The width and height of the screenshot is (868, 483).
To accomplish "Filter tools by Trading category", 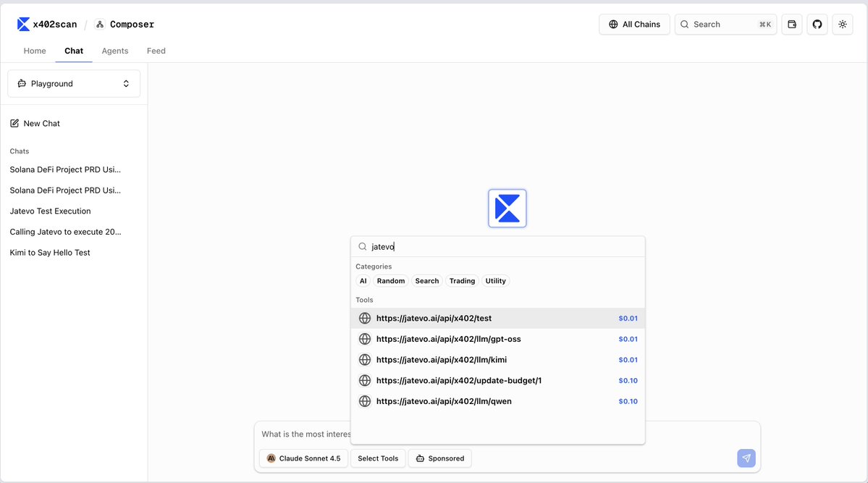I will pyautogui.click(x=462, y=281).
